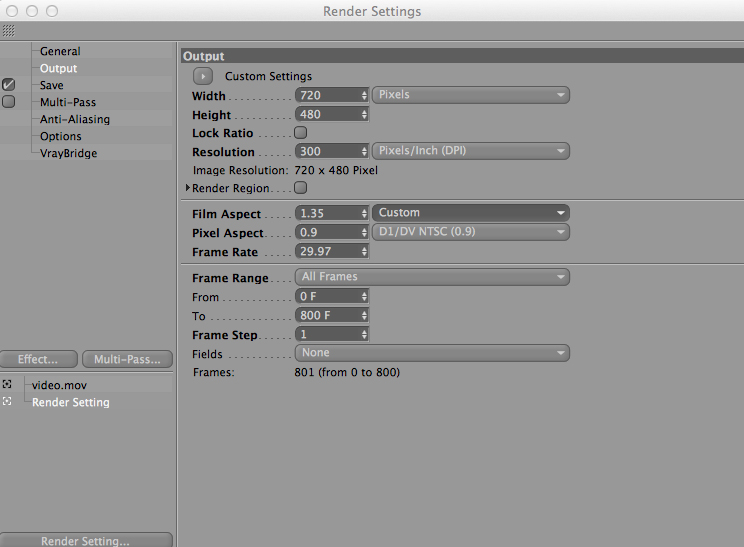Click the Effect... button
The image size is (744, 547).
[x=38, y=360]
